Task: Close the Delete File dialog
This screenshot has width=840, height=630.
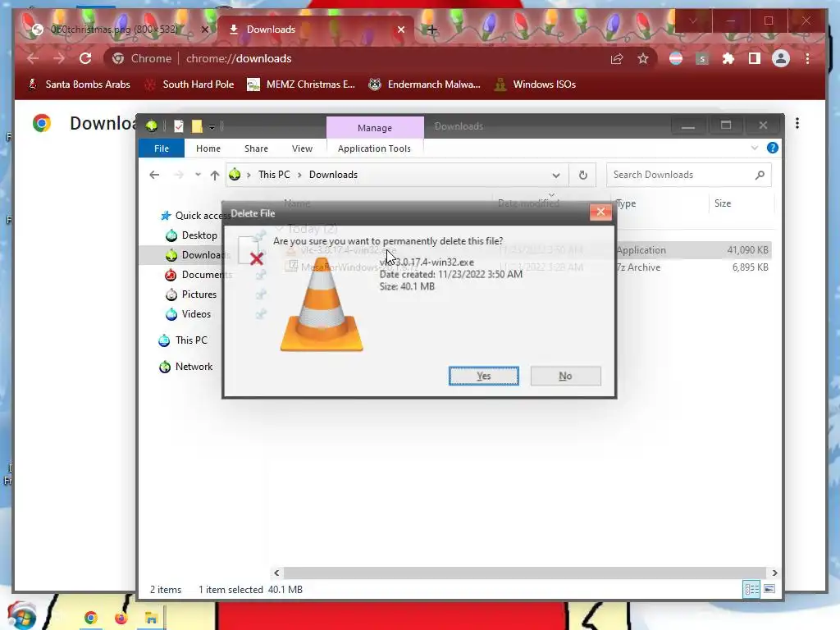Action: pos(600,212)
